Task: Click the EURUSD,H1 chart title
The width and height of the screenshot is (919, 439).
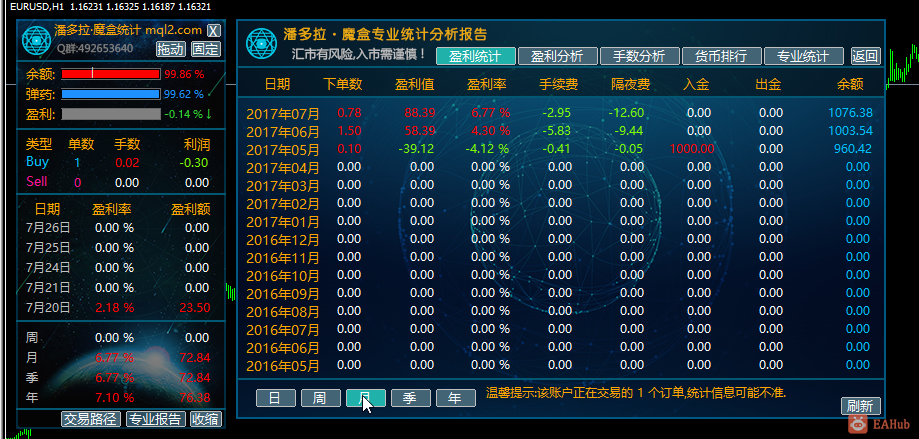Action: [37, 6]
